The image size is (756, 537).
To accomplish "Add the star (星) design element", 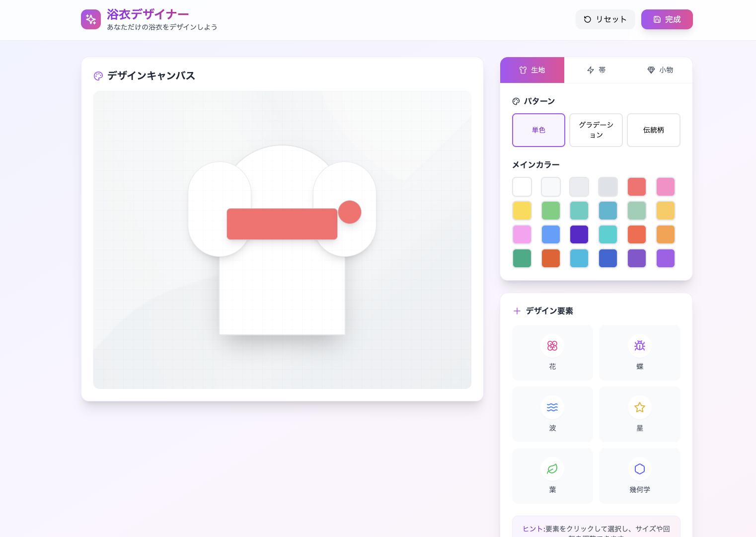I will tap(639, 414).
